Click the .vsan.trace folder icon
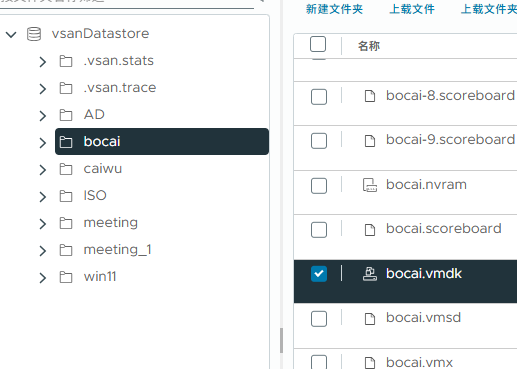 [x=66, y=88]
